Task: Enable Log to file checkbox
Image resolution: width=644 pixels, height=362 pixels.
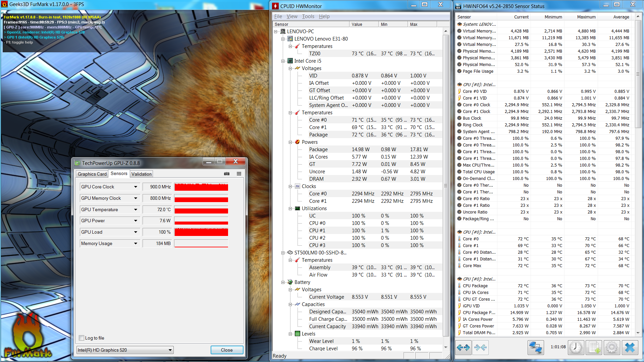Action: [x=81, y=338]
